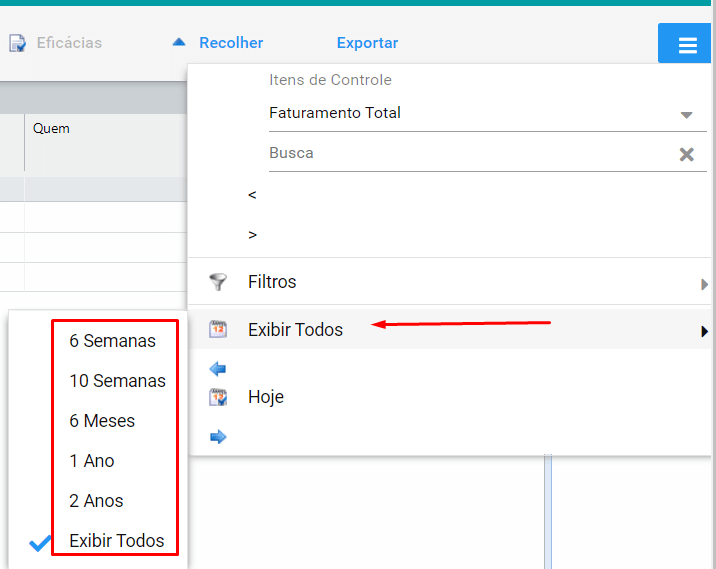Viewport: 716px width, 569px height.
Task: Clear the Busca field with X icon
Action: pyautogui.click(x=686, y=154)
